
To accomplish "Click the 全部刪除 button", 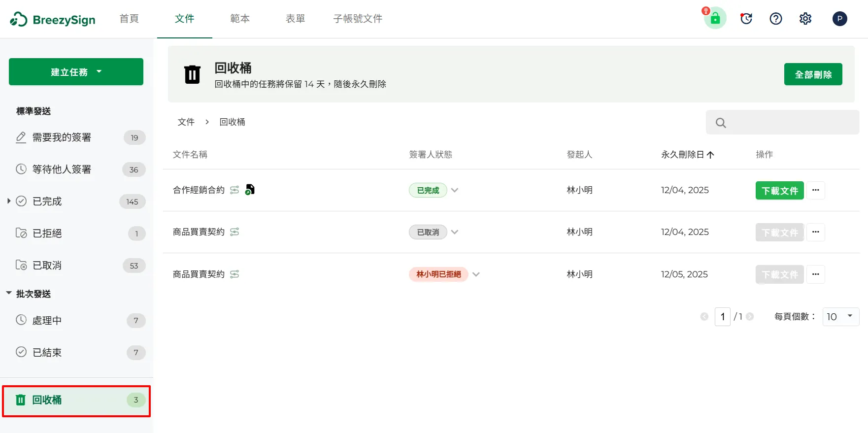I will point(813,74).
